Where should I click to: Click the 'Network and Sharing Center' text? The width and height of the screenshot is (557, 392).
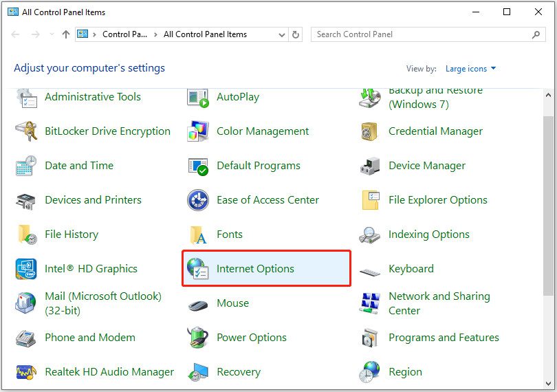click(439, 303)
